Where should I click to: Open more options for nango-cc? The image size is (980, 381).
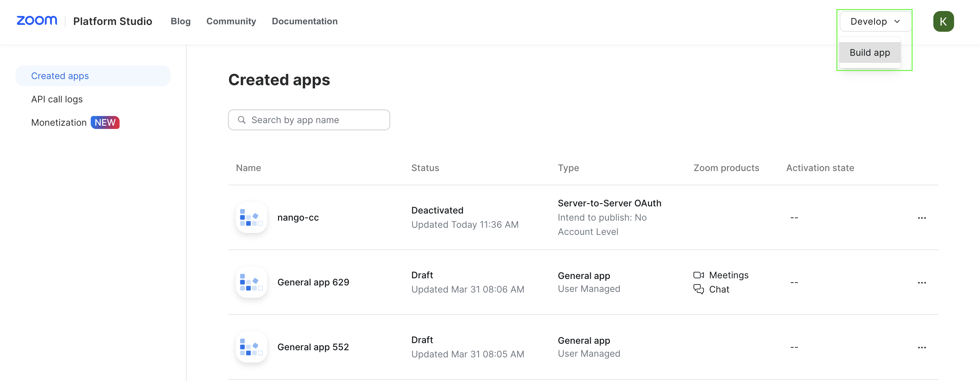[921, 218]
